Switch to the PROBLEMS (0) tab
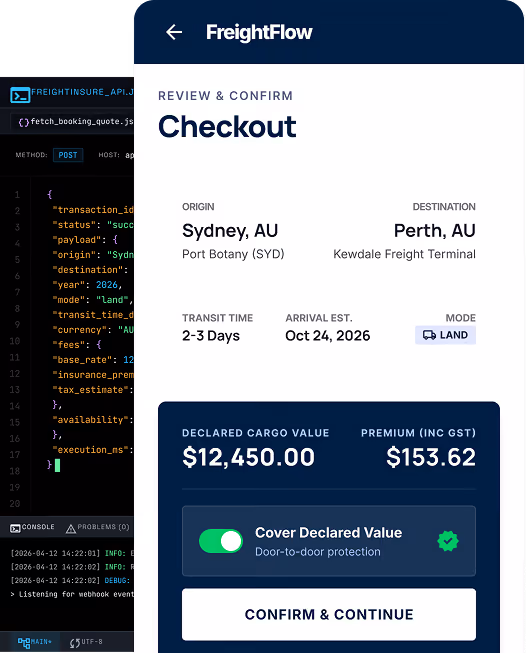This screenshot has width=530, height=653. (97, 527)
